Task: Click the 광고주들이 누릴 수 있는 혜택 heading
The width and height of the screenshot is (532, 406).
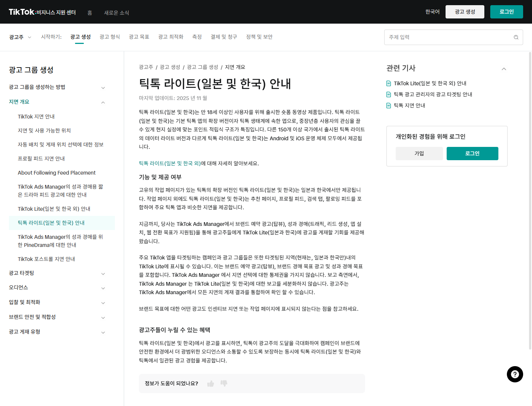Action: (x=174, y=330)
